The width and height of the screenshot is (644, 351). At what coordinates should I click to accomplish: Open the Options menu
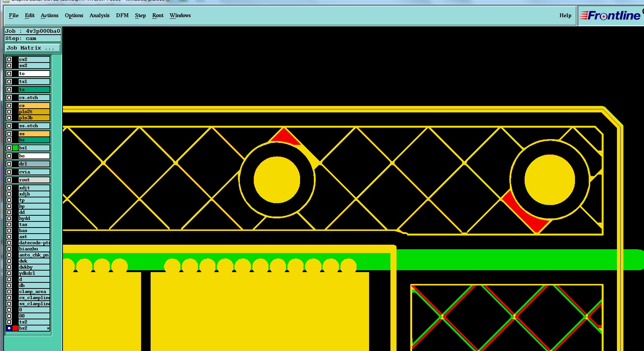click(x=74, y=16)
